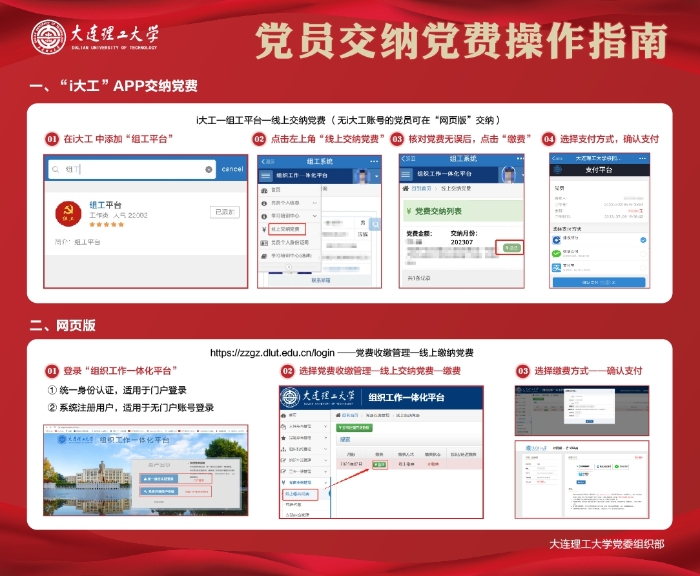Viewport: 700px width, 576px height.
Task: Click cancel next to the search box
Action: pos(232,170)
